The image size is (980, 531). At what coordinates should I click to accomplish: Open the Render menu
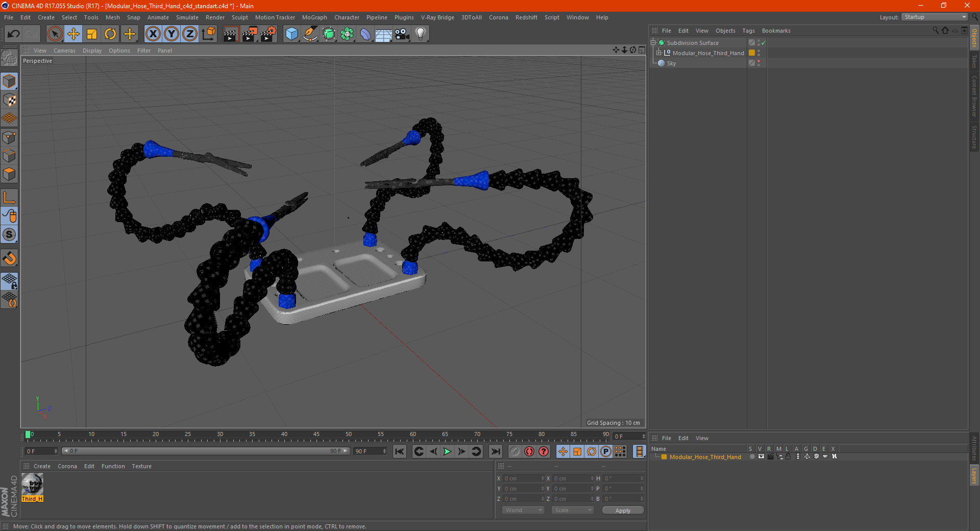(x=215, y=17)
